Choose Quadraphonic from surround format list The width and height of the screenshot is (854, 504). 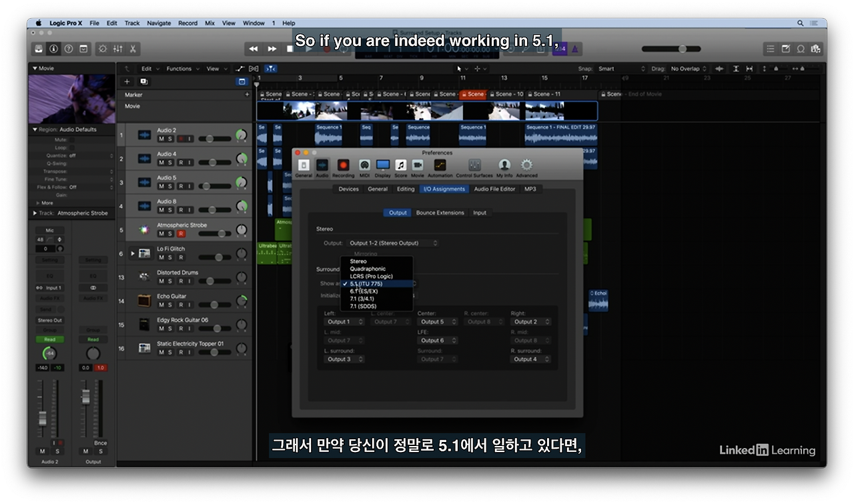(x=376, y=269)
